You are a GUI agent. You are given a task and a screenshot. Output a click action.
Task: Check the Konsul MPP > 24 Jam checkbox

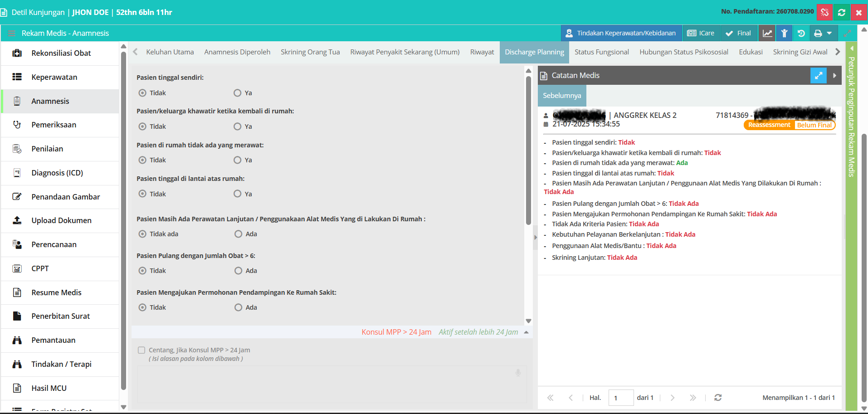coord(141,350)
